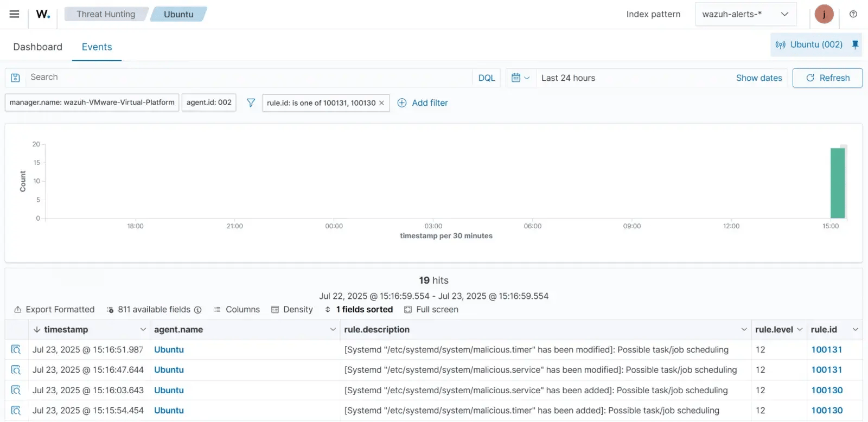Click Last 24 hours time range
The image size is (868, 422).
(568, 78)
